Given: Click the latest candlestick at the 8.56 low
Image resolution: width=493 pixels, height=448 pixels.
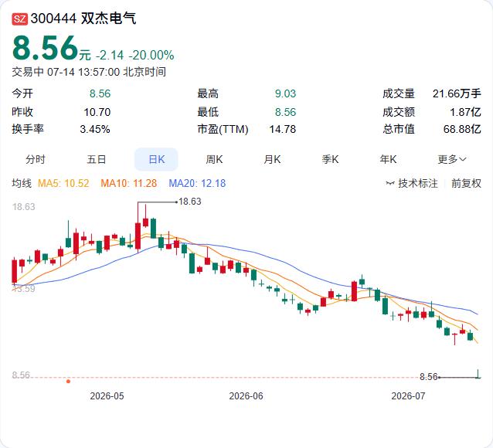Looking at the screenshot, I should click(478, 374).
